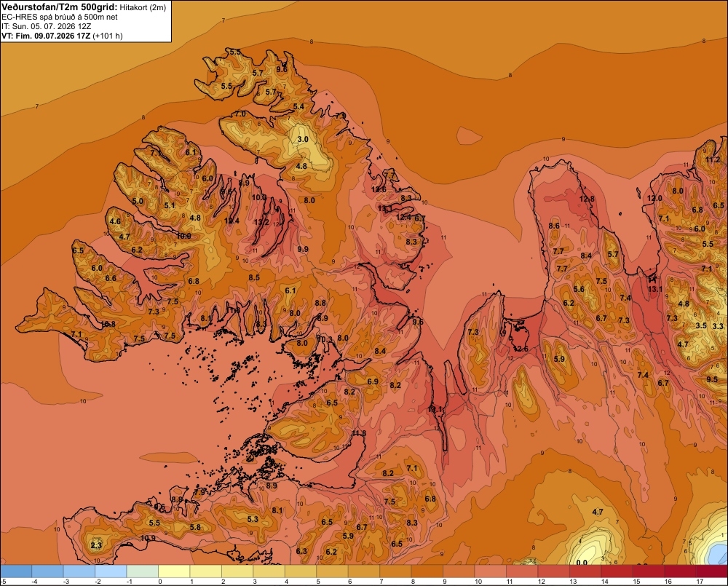Pick the blue legend swatch between -5 and -4

tap(16, 571)
